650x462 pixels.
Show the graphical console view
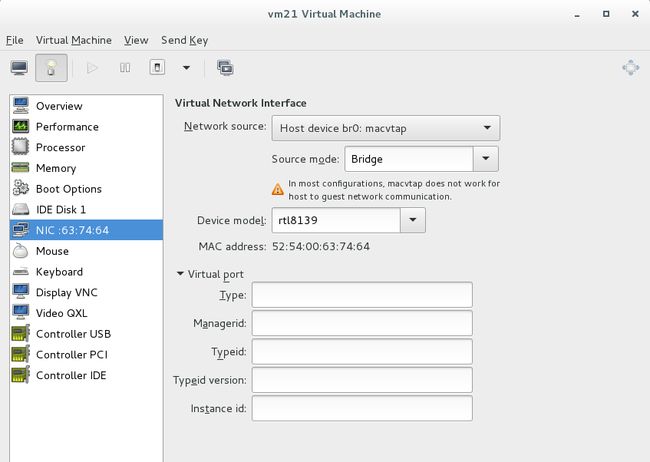[x=19, y=68]
